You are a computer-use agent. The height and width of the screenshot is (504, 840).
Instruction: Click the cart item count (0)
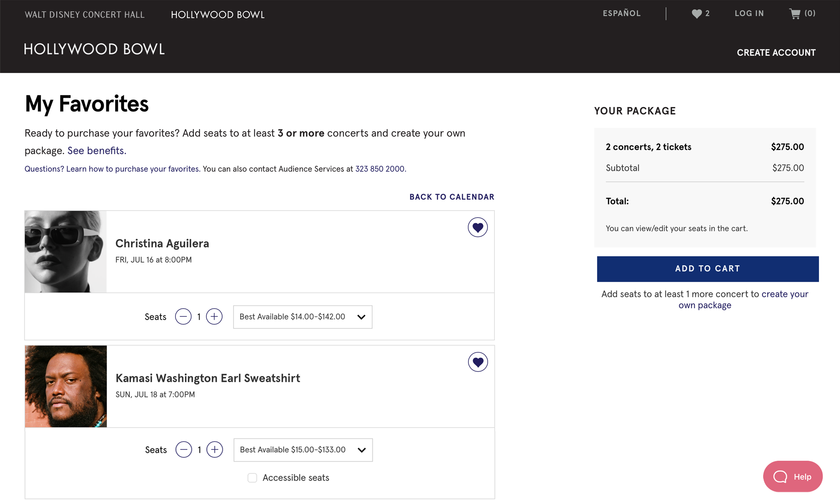click(x=810, y=13)
